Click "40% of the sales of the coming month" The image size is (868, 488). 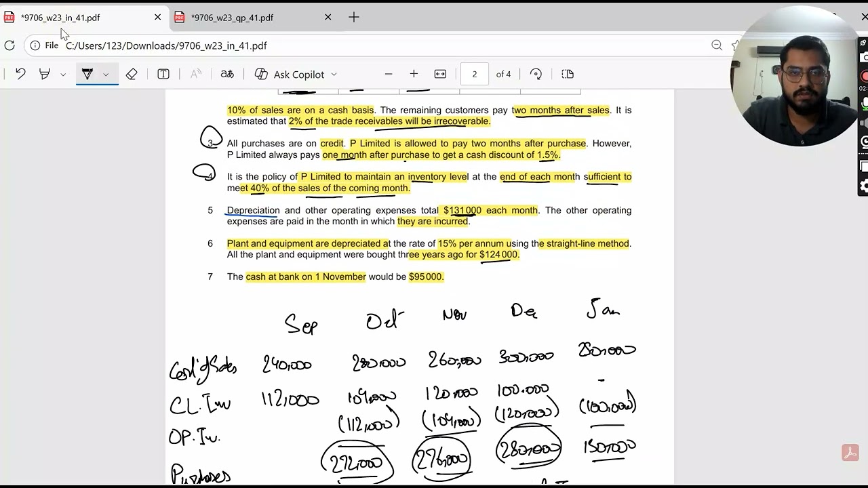pos(330,188)
